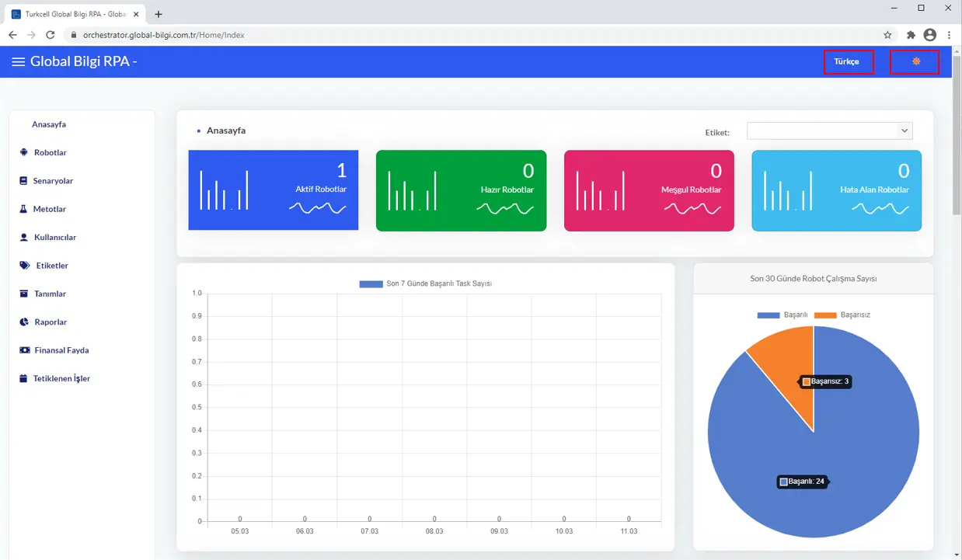This screenshot has width=962, height=560.
Task: Open Chrome's three-dot menu
Action: coord(949,35)
